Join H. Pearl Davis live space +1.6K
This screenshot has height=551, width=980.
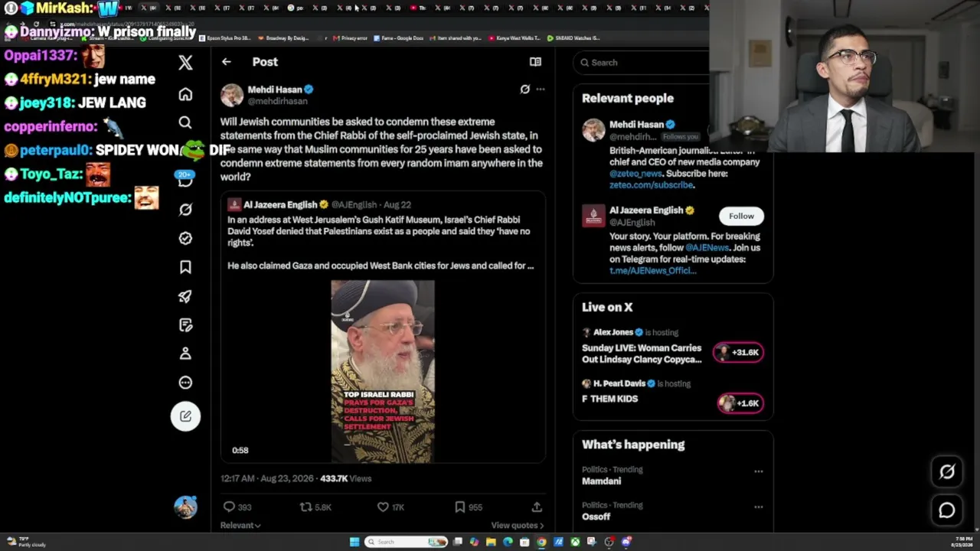tap(740, 403)
